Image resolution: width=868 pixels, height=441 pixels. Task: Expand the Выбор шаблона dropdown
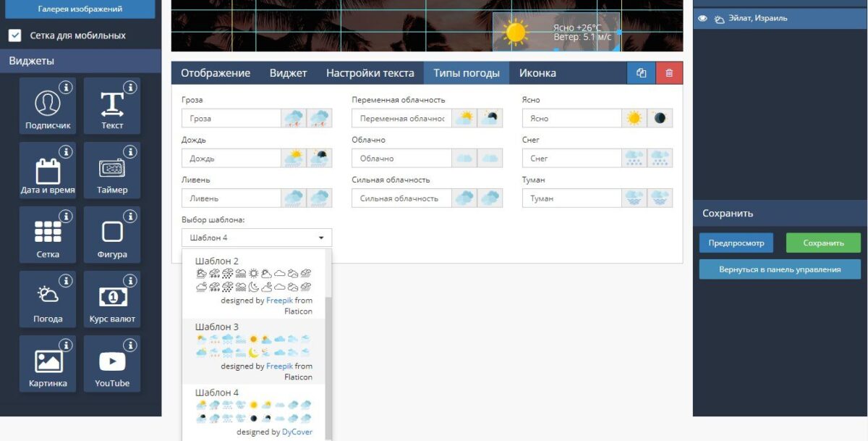(x=257, y=238)
